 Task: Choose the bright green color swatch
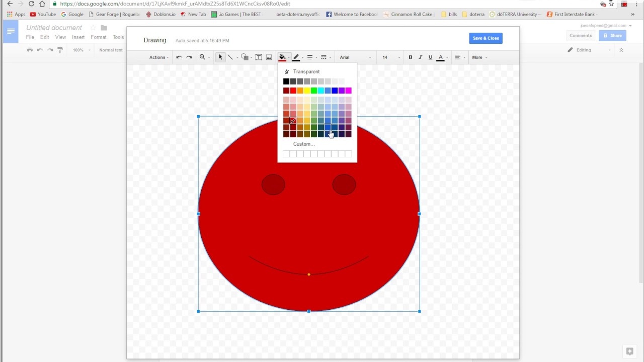[x=314, y=90]
